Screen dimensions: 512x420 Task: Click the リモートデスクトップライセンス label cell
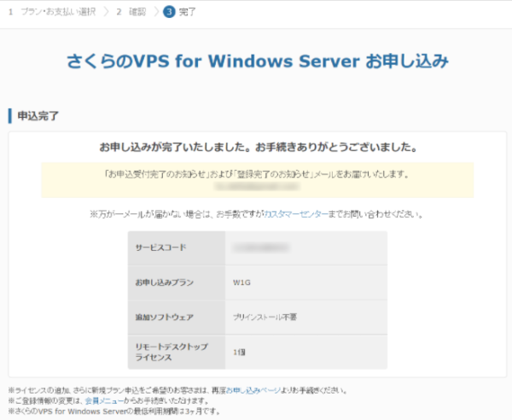pyautogui.click(x=177, y=352)
